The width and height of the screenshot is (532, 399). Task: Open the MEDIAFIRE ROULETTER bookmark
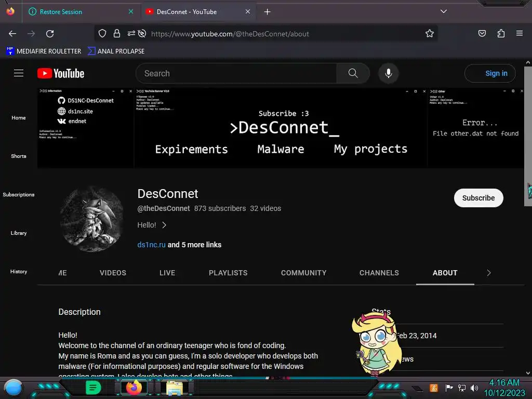(x=44, y=51)
